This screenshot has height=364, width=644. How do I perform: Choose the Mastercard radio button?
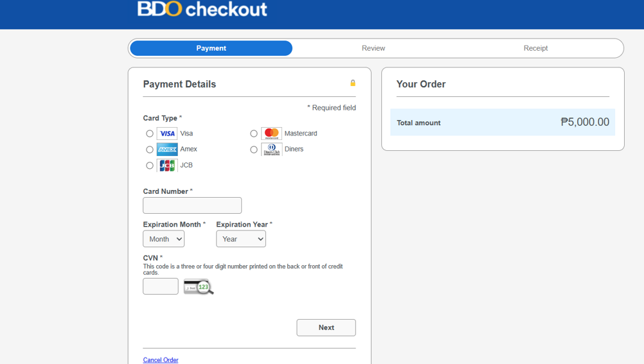pos(254,134)
